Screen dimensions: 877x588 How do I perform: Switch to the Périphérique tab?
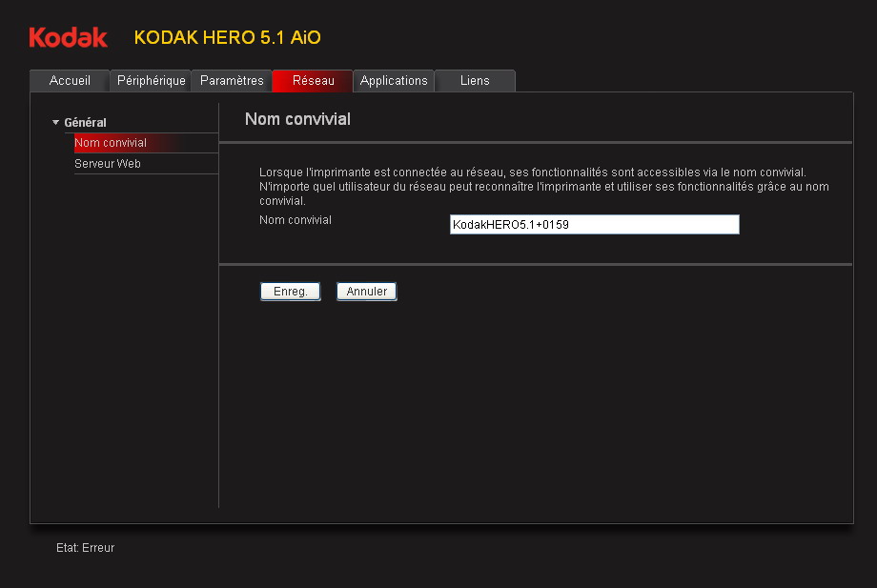click(151, 81)
